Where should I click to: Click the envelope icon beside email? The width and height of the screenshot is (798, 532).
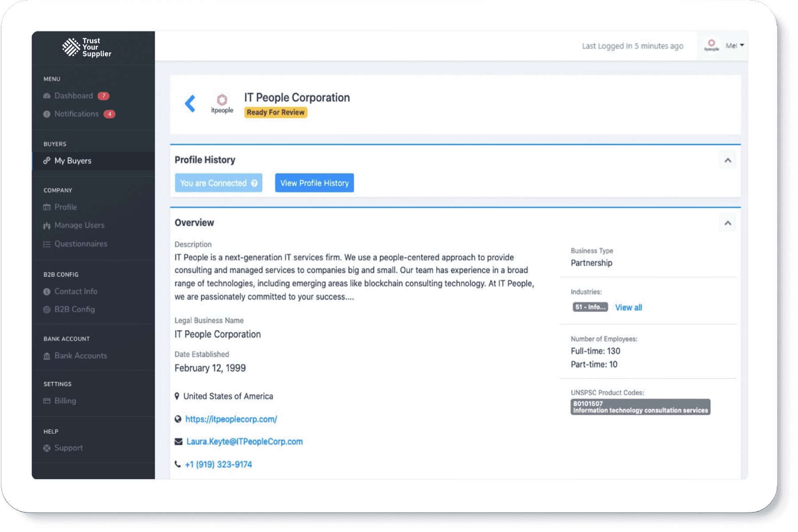[x=179, y=442]
